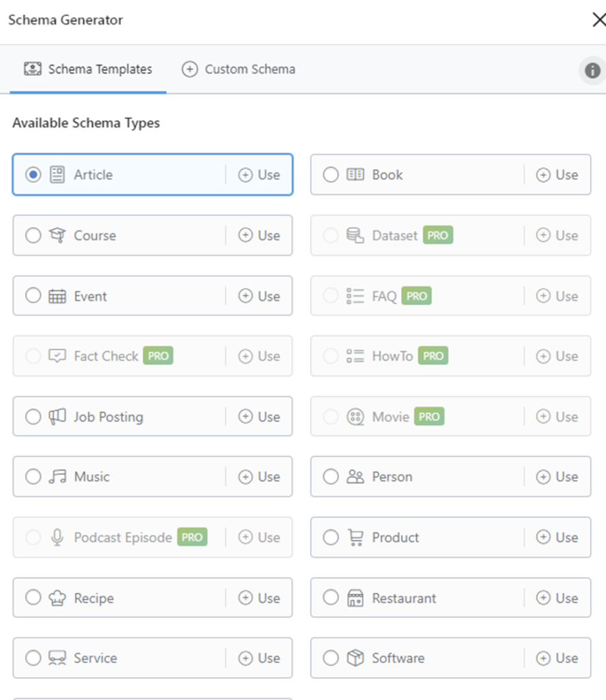This screenshot has height=700, width=606.
Task: Select the Person radio button
Action: coord(331,476)
